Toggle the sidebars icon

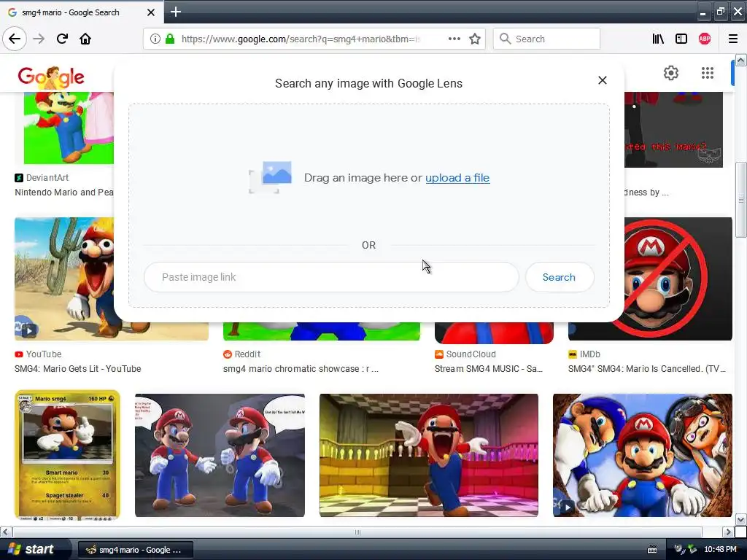pyautogui.click(x=681, y=39)
